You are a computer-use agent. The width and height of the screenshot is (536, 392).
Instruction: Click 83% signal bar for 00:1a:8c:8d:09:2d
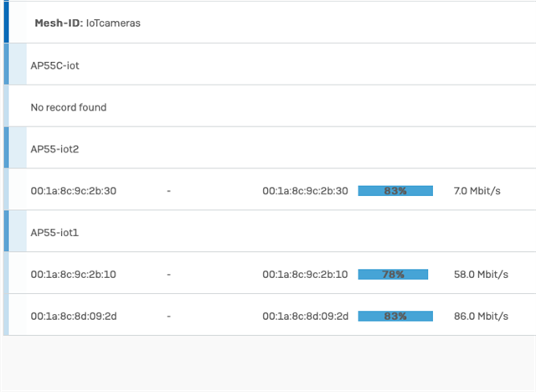point(395,317)
